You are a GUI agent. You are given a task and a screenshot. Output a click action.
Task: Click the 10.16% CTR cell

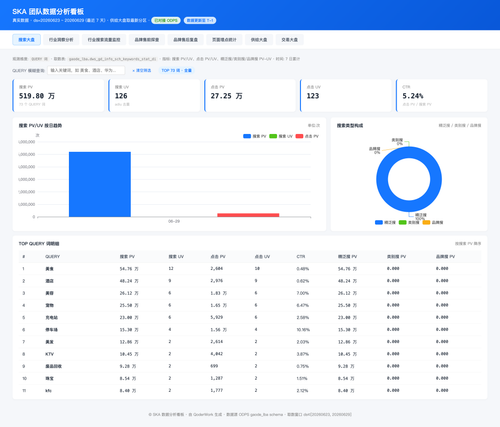click(x=303, y=330)
